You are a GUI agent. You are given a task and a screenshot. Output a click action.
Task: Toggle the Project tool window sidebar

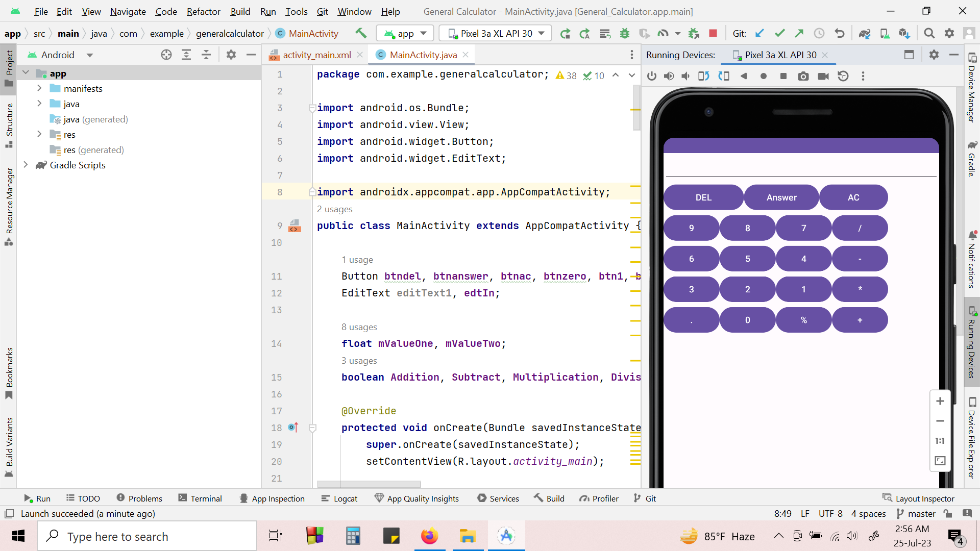point(9,69)
